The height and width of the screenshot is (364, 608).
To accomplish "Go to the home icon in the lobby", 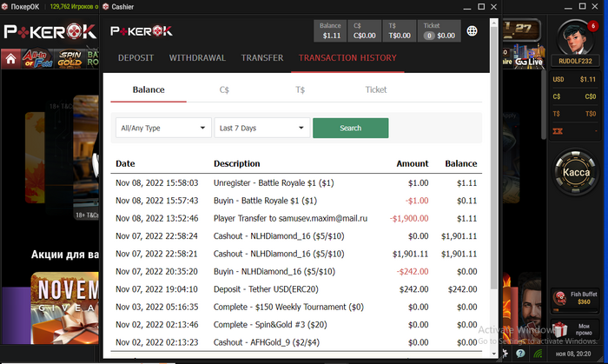I will coord(10,59).
